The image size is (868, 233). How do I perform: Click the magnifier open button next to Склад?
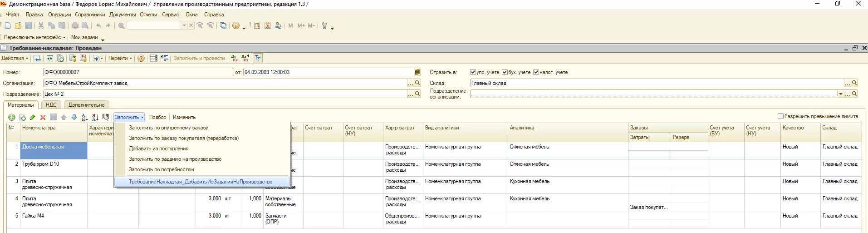(854, 83)
